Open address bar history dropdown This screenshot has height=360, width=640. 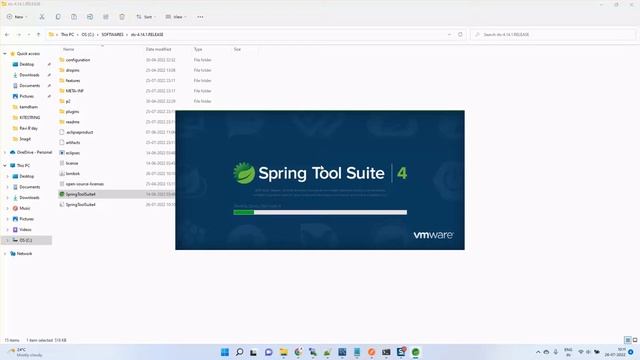[449, 35]
